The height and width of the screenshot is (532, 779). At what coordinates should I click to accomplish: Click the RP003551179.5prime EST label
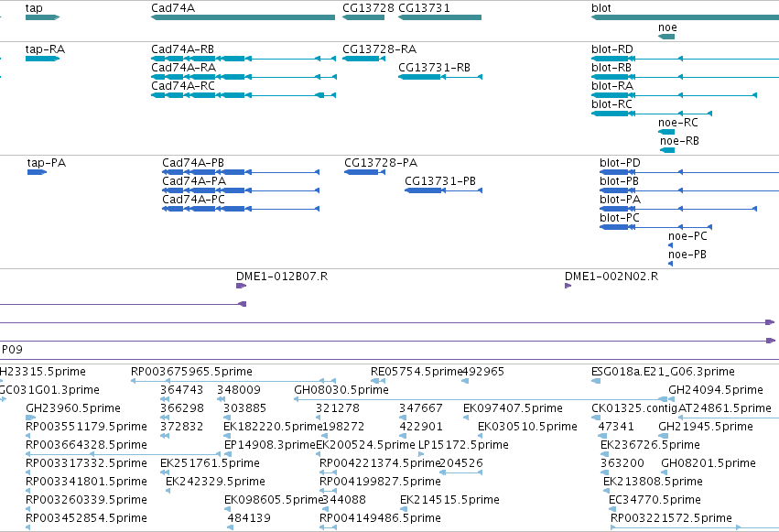coord(86,427)
